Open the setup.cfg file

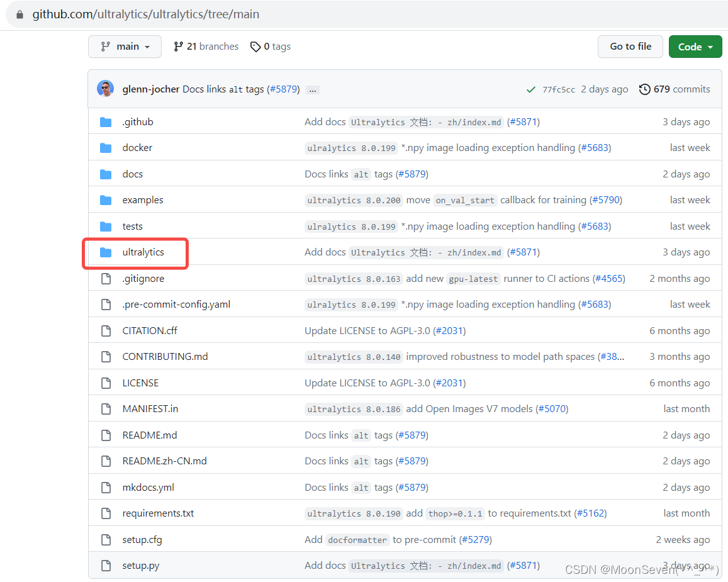tap(142, 540)
